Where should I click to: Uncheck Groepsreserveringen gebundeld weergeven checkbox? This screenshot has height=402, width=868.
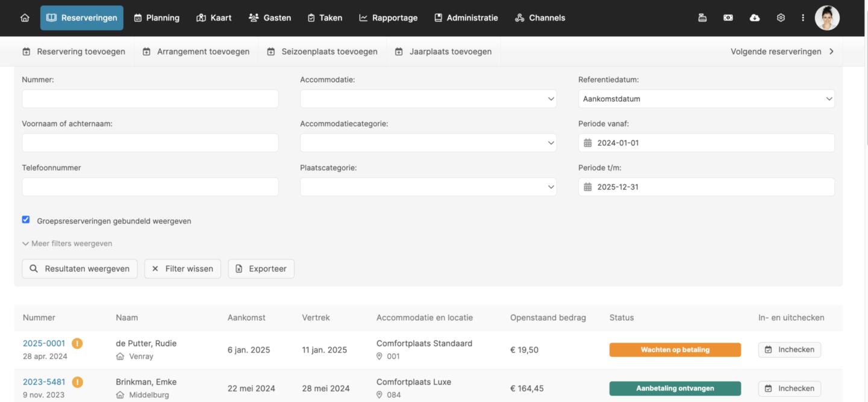point(26,220)
